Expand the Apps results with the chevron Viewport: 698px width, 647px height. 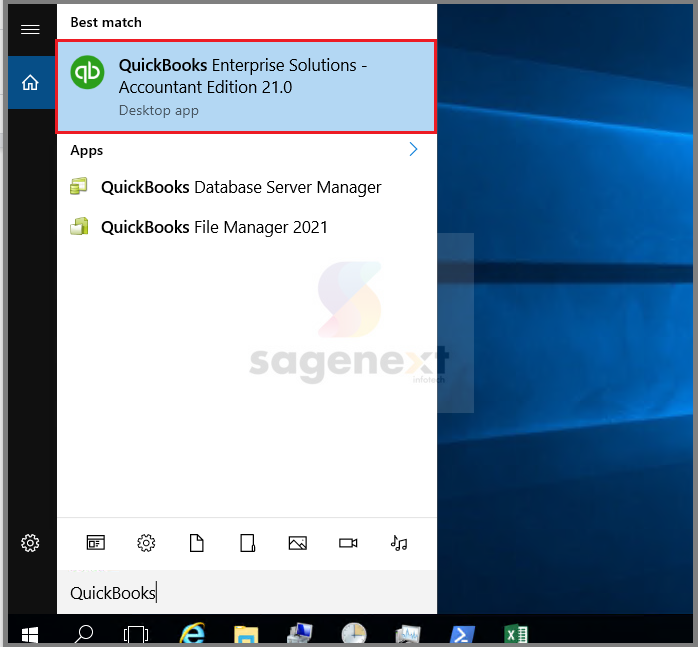pyautogui.click(x=413, y=149)
